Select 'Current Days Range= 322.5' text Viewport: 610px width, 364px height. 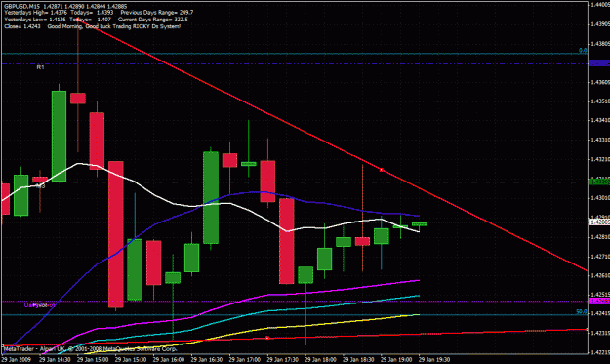pos(153,20)
